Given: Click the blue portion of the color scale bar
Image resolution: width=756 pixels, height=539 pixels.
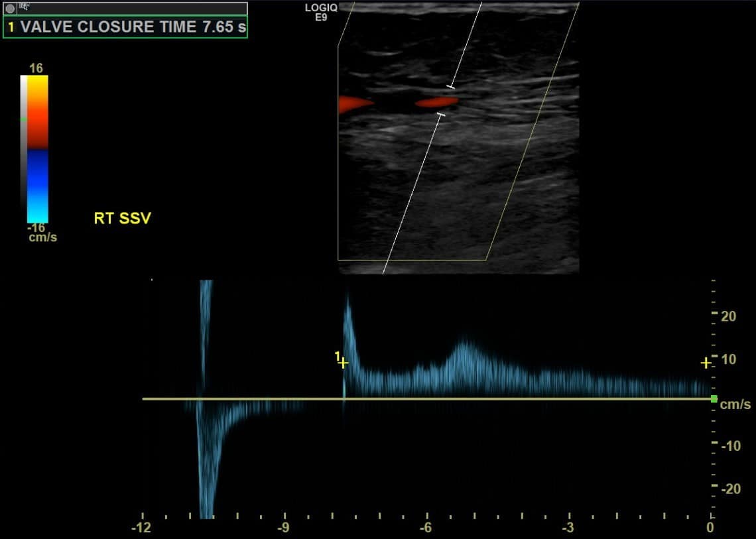Looking at the screenshot, I should pyautogui.click(x=37, y=179).
